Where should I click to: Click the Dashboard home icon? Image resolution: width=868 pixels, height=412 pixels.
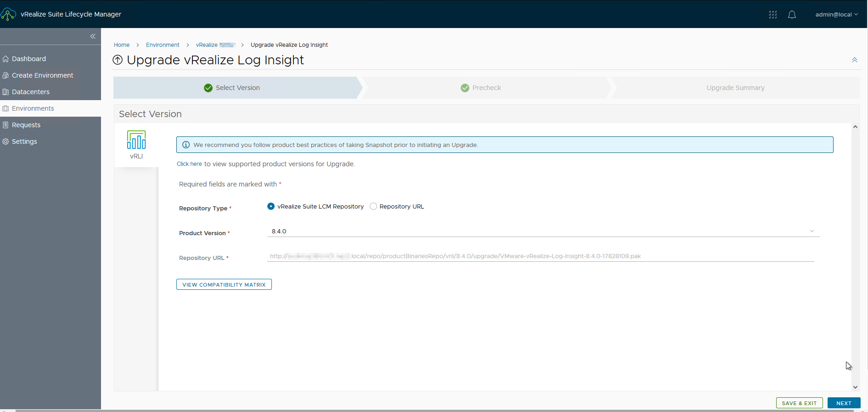[x=6, y=59]
